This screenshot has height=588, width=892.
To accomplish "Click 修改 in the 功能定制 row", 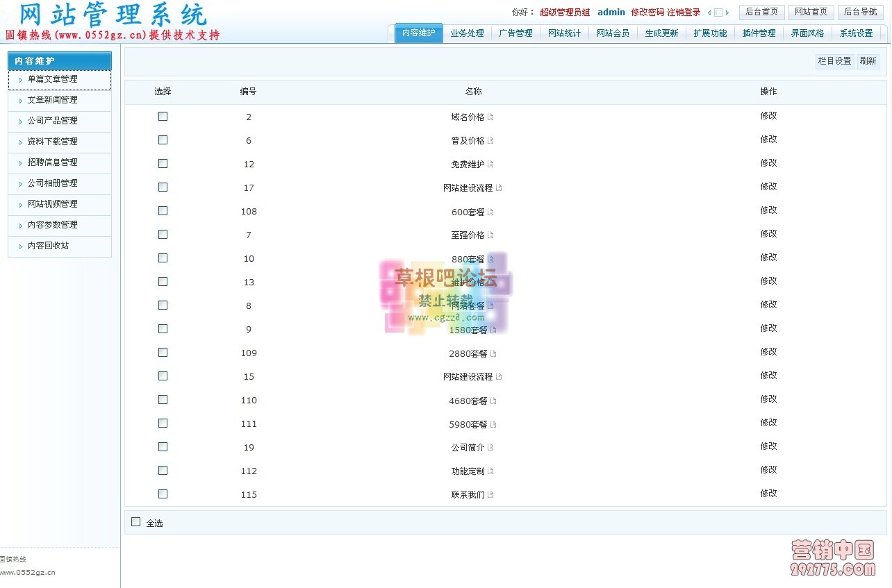I will click(768, 470).
